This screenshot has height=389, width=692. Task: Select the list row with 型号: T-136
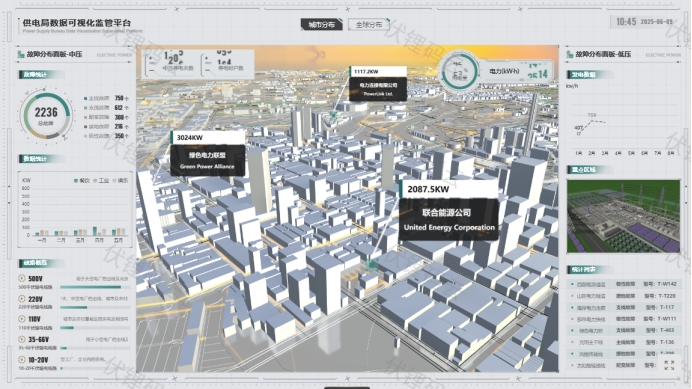[x=623, y=342]
